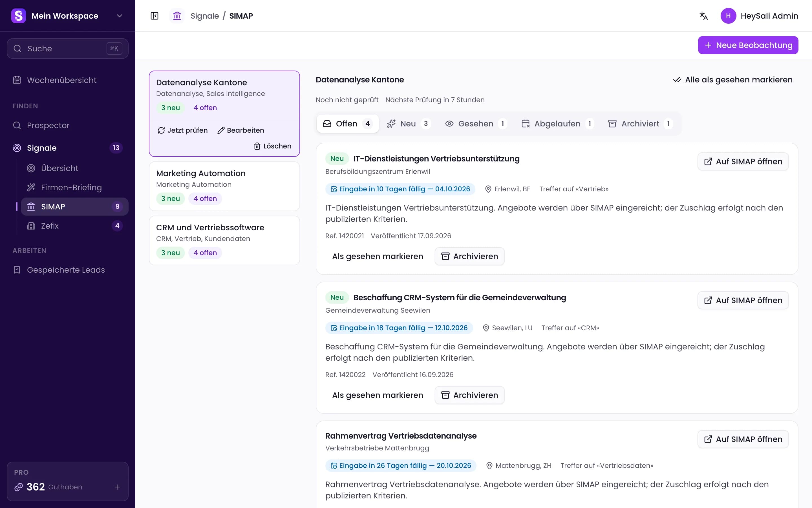812x508 pixels.
Task: Select the CRM und Vertriebssoftware card
Action: (224, 240)
